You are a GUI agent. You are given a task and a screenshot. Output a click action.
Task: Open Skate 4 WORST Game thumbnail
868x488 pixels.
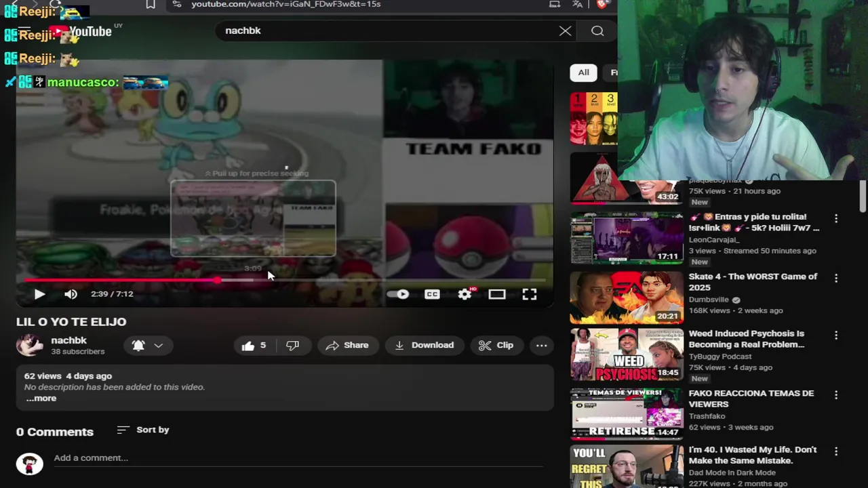tap(627, 297)
